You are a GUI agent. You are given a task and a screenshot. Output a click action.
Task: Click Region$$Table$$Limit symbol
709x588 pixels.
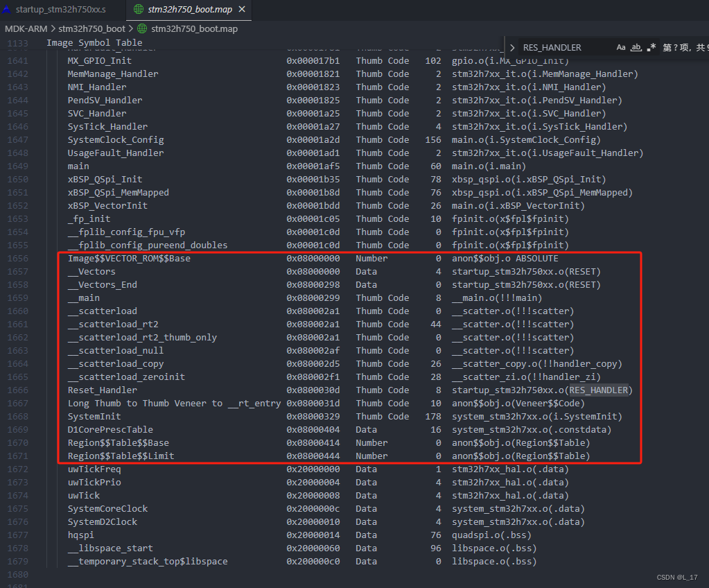[121, 456]
